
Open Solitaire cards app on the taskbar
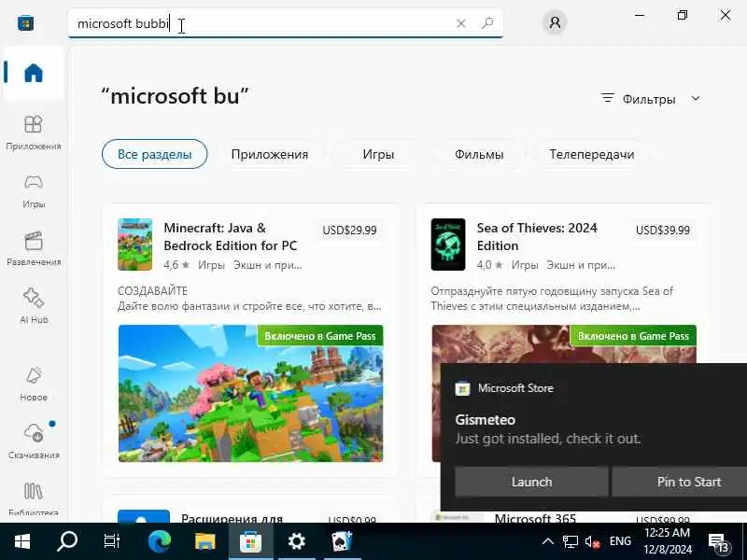tap(342, 541)
